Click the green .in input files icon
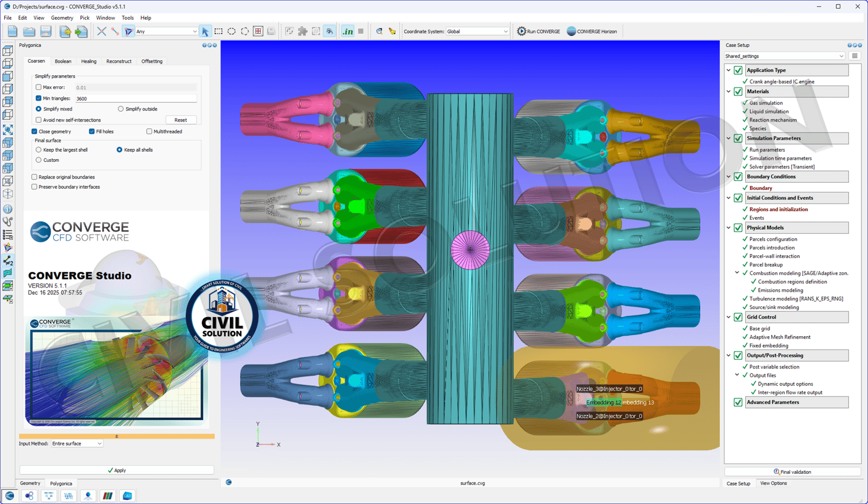Viewport: 868px width, 504px height. (347, 31)
